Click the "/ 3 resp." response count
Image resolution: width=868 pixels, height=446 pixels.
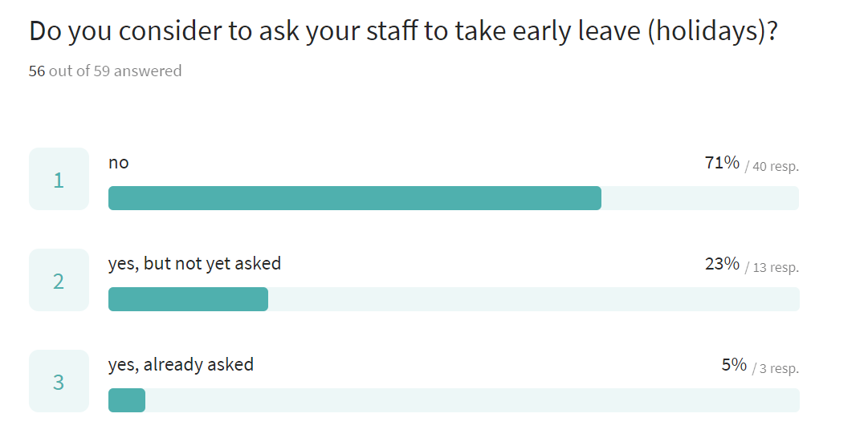775,369
